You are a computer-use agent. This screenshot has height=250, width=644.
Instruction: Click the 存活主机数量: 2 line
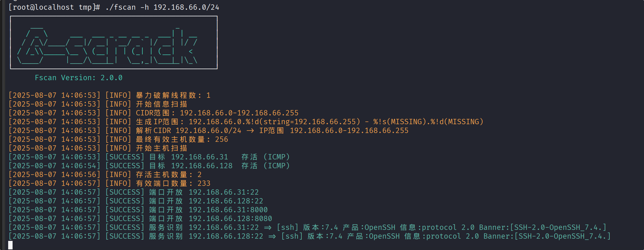click(x=105, y=175)
